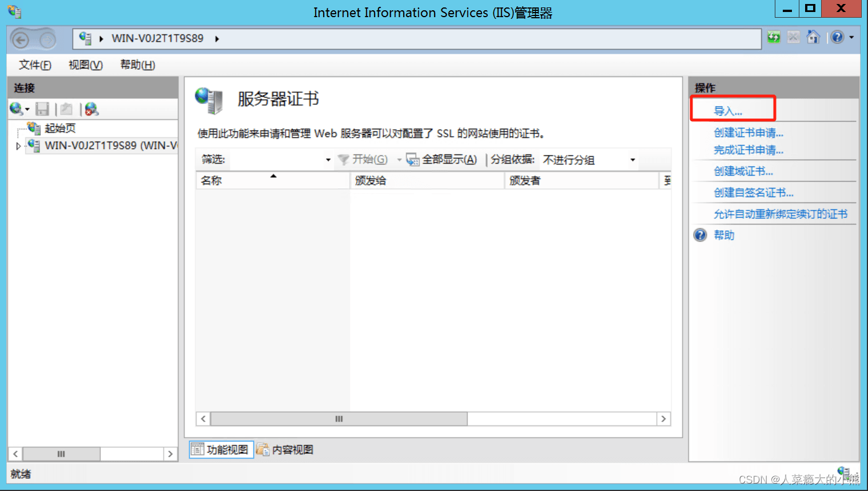Open the 筛选 filter dropdown arrow
The width and height of the screenshot is (868, 491).
328,160
